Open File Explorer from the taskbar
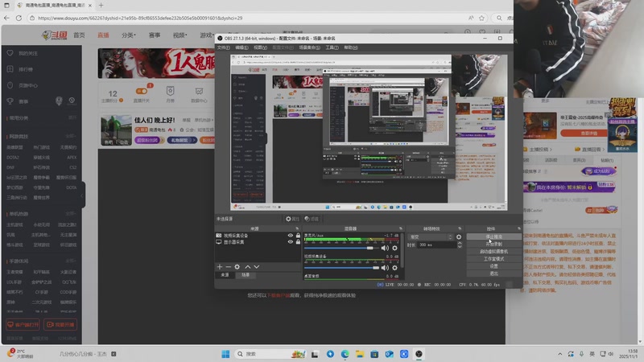The image size is (644, 362). (360, 354)
